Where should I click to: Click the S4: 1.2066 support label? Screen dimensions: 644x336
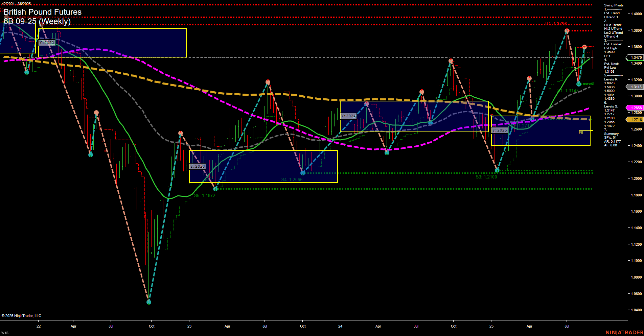pyautogui.click(x=292, y=179)
